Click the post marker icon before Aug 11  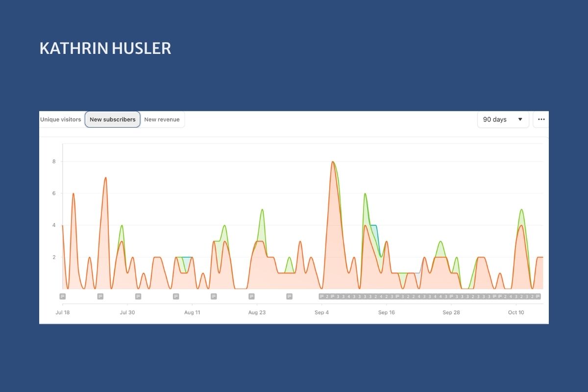176,296
